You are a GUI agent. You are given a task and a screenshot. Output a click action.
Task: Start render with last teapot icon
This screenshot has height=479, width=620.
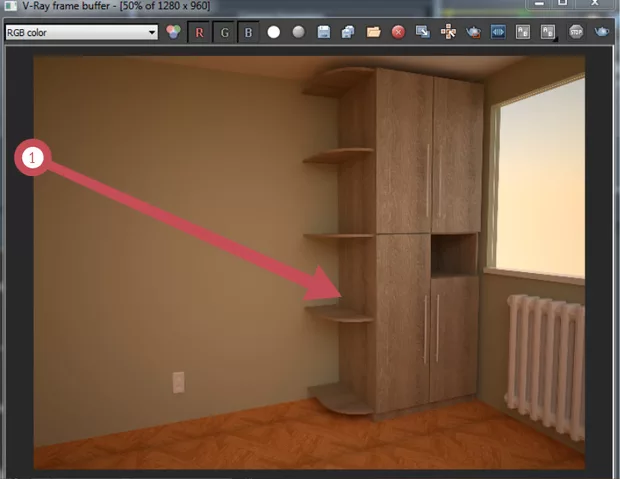click(601, 32)
